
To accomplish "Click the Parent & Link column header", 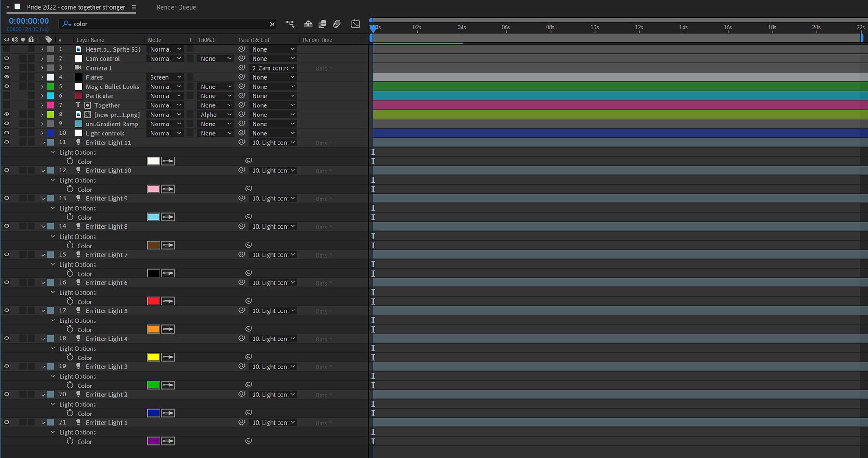I will (x=254, y=40).
